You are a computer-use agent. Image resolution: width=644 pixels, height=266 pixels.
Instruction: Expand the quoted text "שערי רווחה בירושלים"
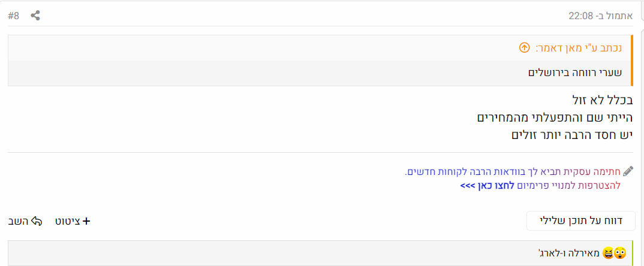(x=574, y=72)
